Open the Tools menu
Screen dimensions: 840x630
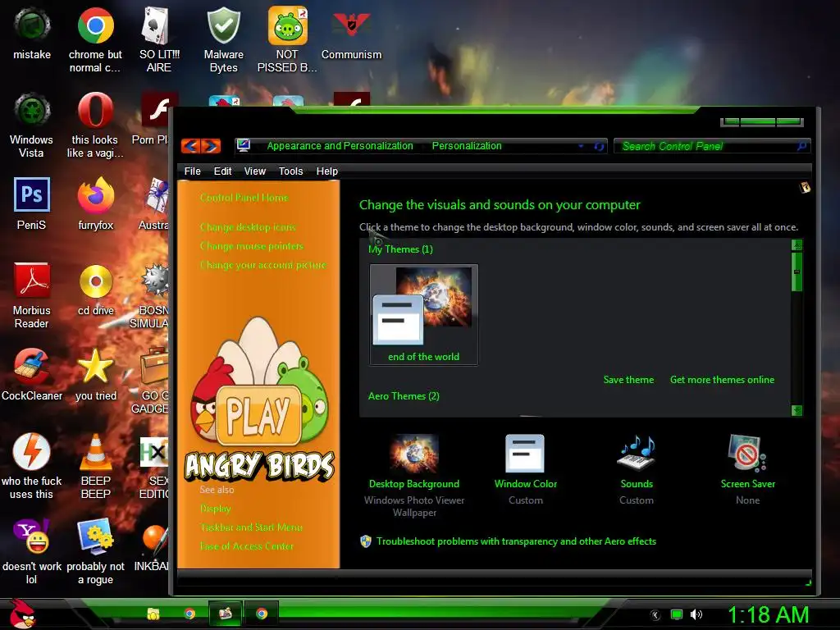[291, 171]
